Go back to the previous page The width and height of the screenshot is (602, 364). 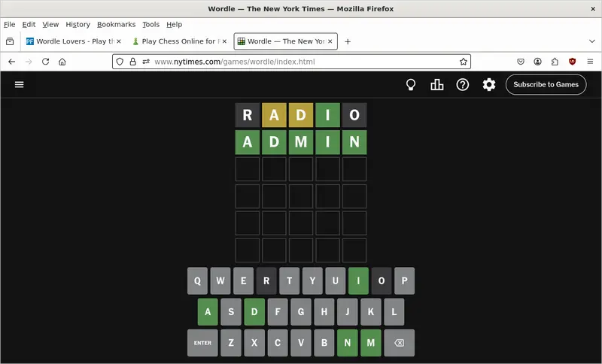(11, 62)
